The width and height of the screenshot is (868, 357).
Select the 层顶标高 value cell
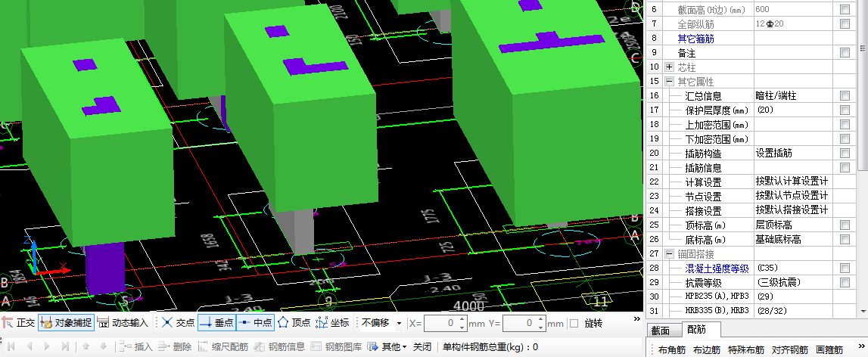(795, 225)
